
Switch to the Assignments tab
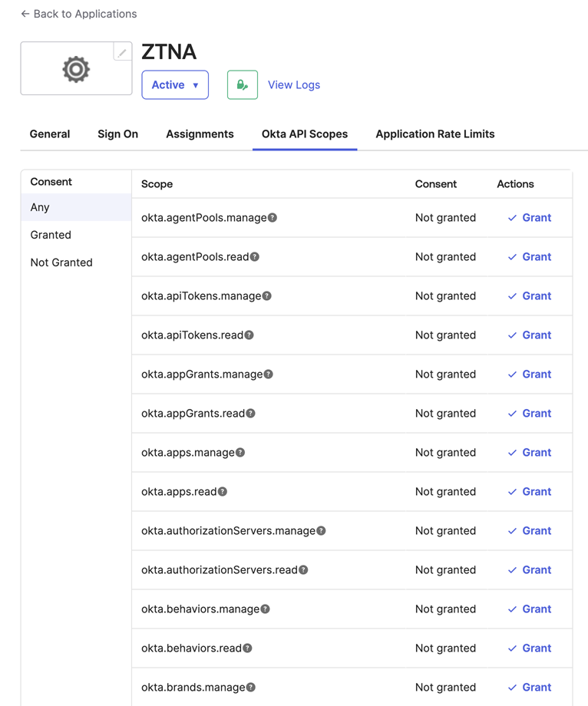(x=200, y=134)
